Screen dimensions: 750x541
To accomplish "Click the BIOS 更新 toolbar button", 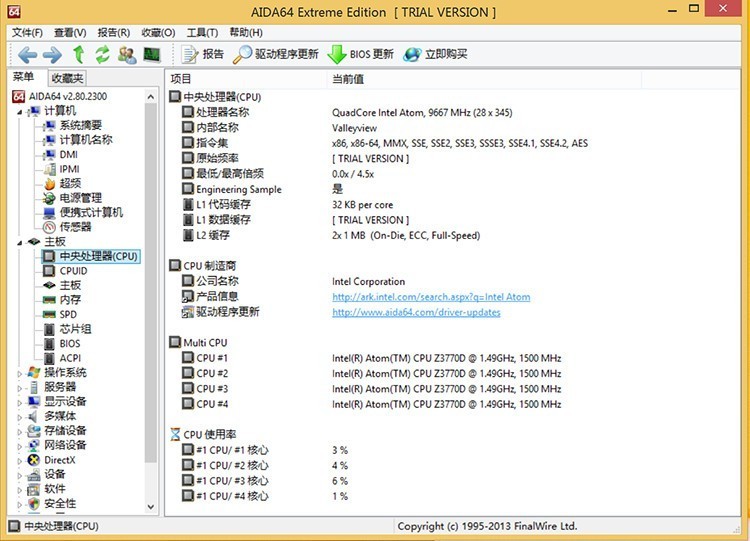I will pyautogui.click(x=361, y=55).
